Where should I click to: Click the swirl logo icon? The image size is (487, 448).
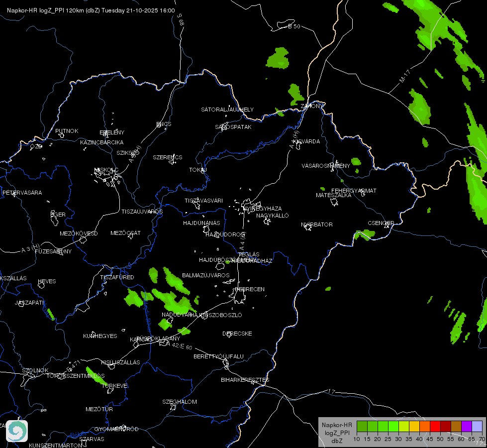pos(17,431)
